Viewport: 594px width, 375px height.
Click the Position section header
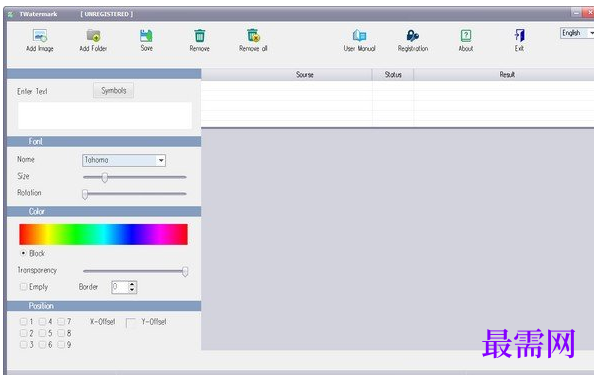pyautogui.click(x=104, y=306)
